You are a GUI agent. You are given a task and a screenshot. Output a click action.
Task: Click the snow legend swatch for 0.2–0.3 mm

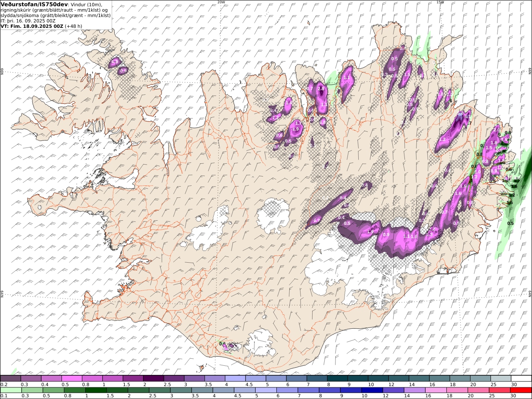10,378
